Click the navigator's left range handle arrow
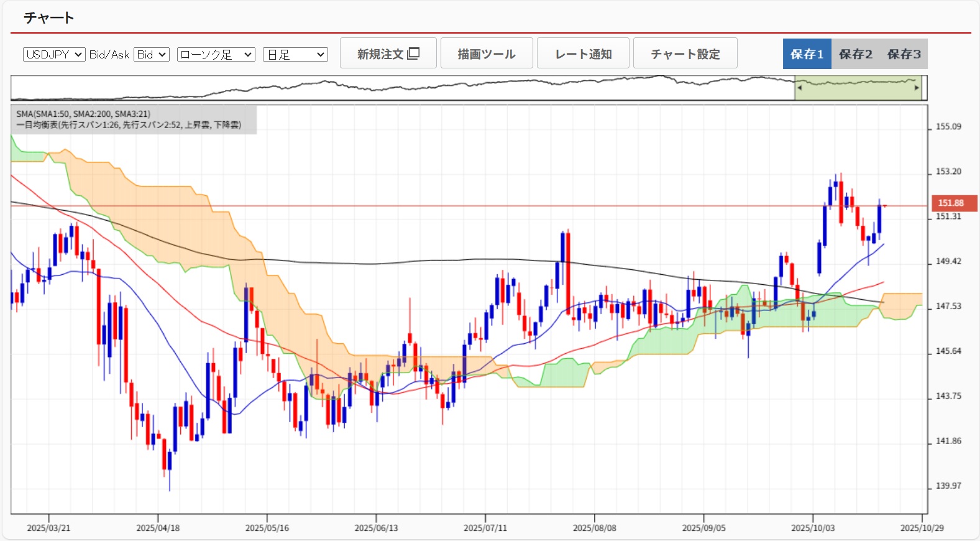 pos(799,88)
